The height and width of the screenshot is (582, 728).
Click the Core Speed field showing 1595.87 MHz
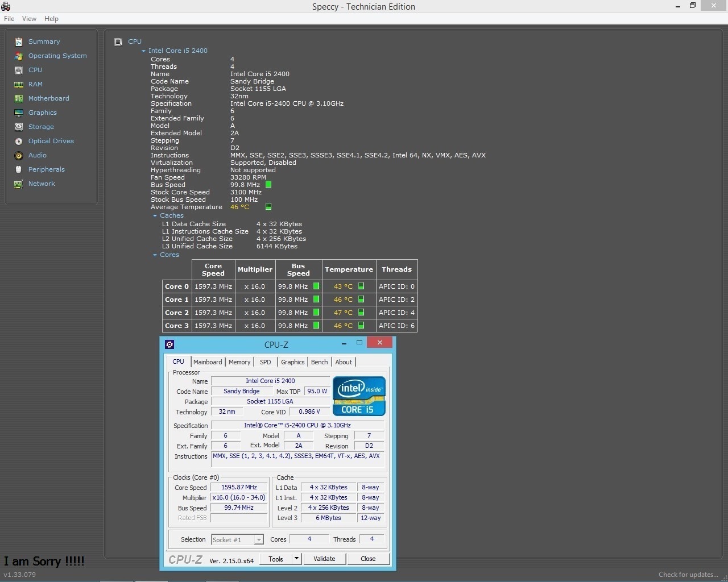coord(239,487)
